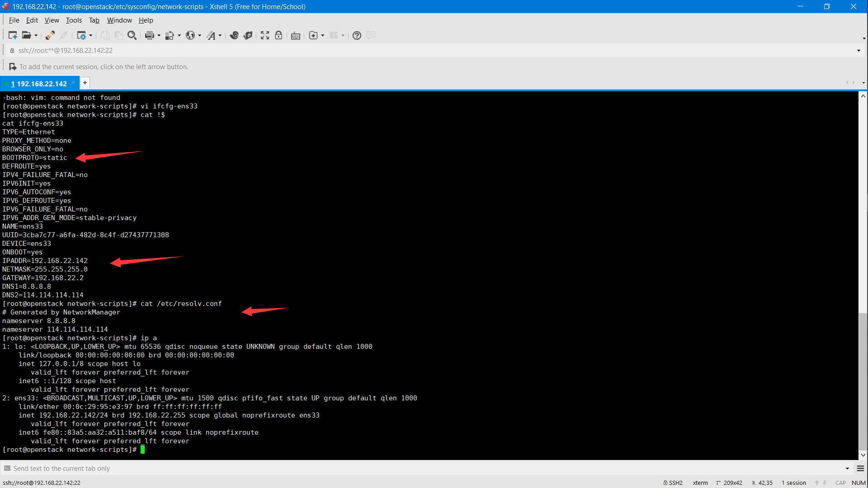Lock the screen with the padlock icon
Image resolution: width=868 pixels, height=488 pixels.
tap(278, 35)
